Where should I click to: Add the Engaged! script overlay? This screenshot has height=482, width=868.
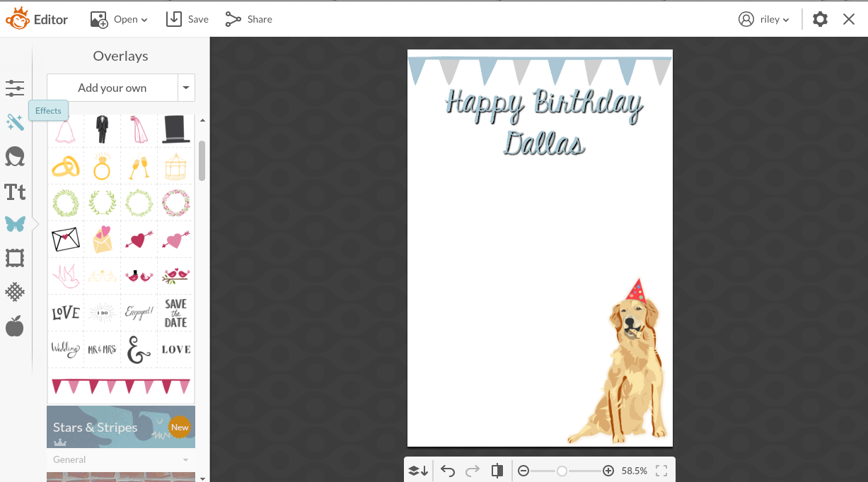click(x=139, y=313)
